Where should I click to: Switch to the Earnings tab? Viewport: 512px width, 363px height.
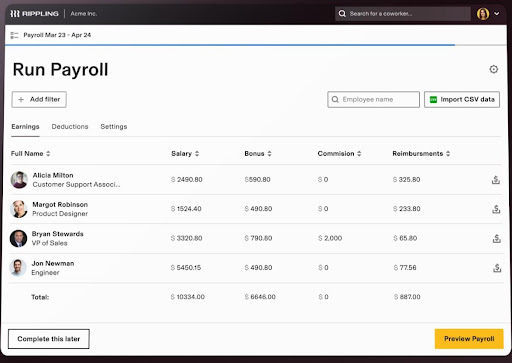coord(25,127)
